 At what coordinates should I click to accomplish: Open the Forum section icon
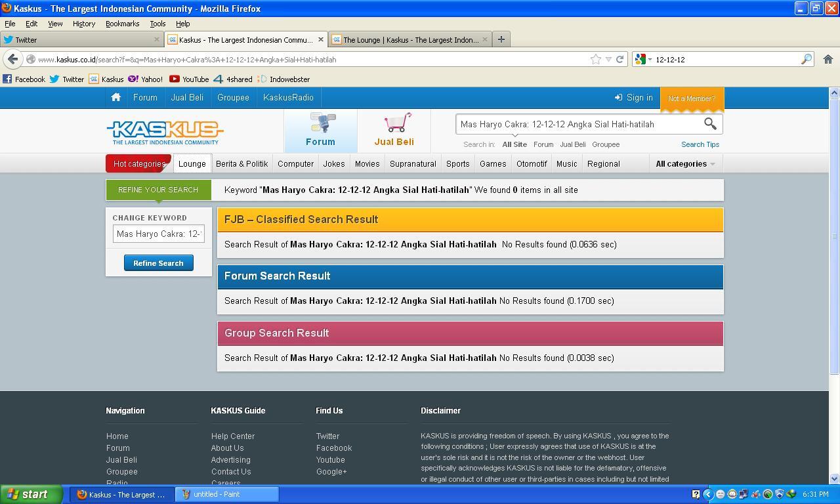[x=320, y=130]
